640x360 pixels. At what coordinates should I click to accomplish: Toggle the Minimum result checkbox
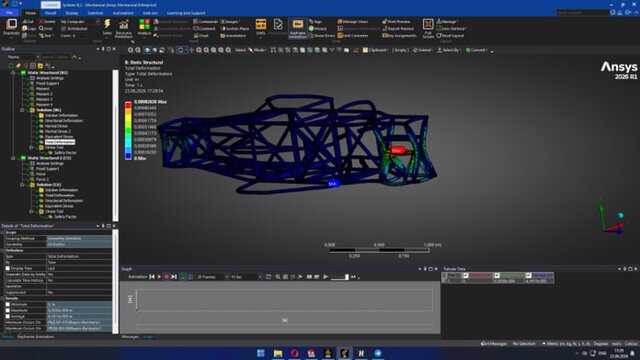point(7,304)
